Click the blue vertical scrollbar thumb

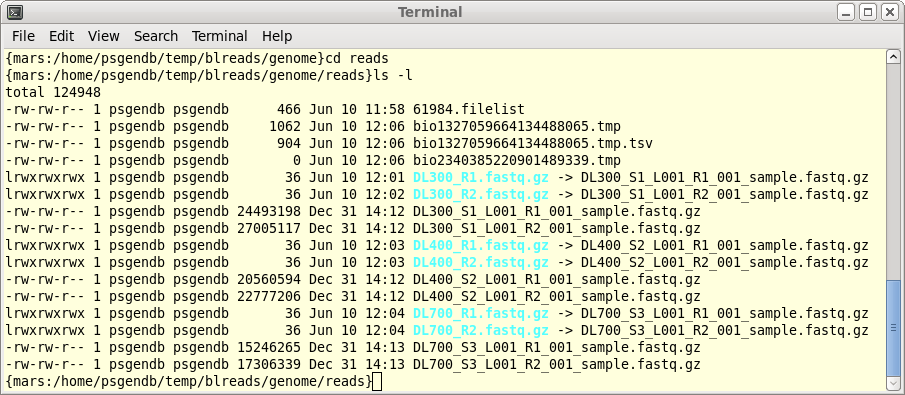[892, 327]
